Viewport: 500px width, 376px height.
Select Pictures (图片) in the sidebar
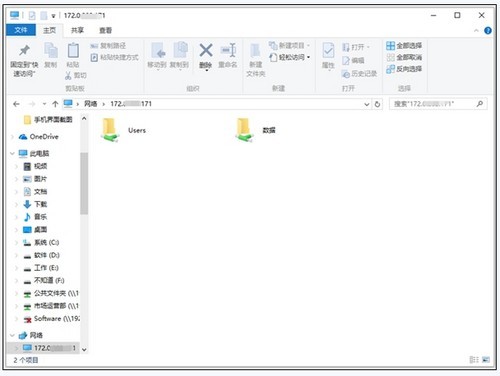point(35,179)
